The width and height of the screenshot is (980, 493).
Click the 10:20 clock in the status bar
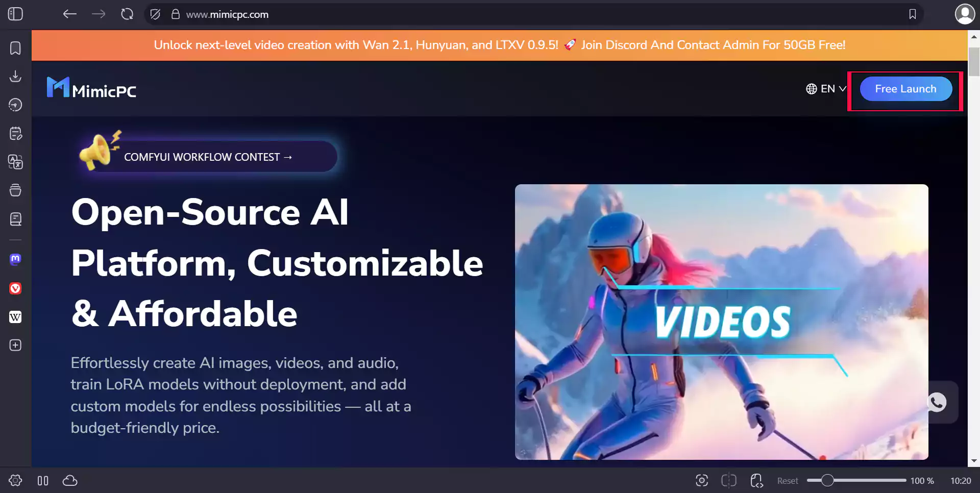point(961,481)
